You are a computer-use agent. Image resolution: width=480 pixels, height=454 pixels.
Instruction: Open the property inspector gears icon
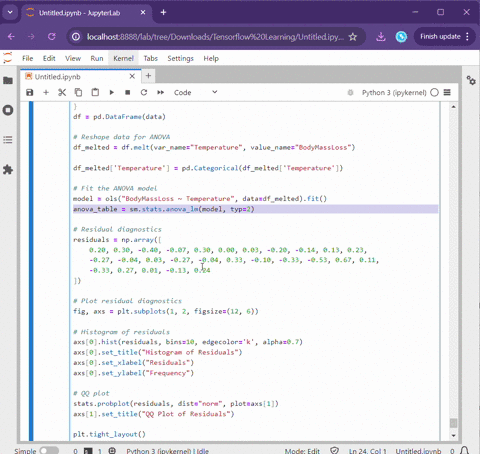coord(471,80)
